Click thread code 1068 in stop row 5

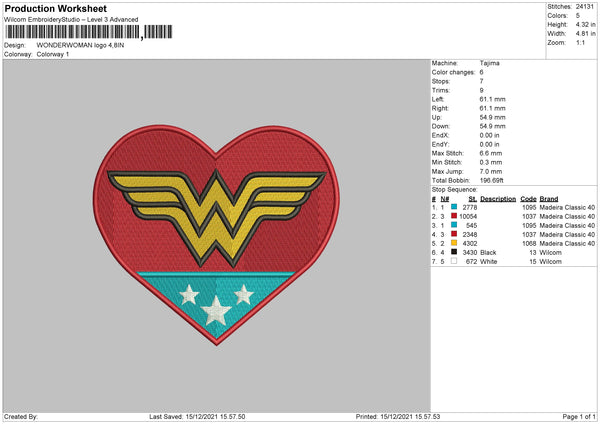529,243
